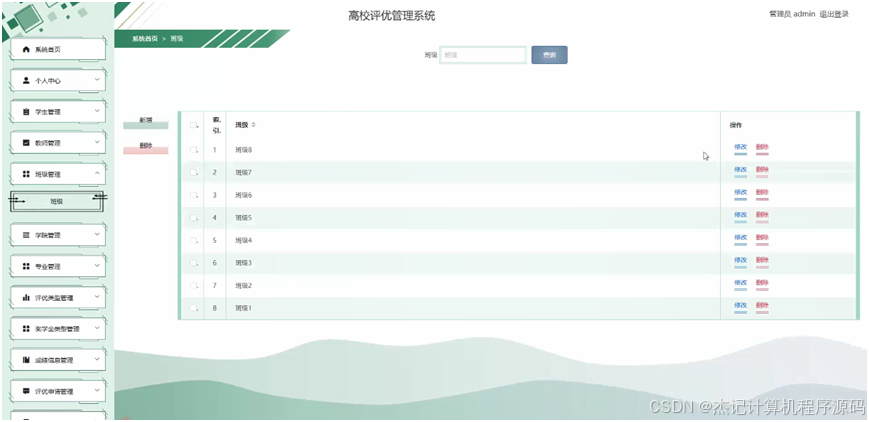Go to 系统首页 via the breadcrumb
The width and height of the screenshot is (869, 422).
click(x=145, y=39)
